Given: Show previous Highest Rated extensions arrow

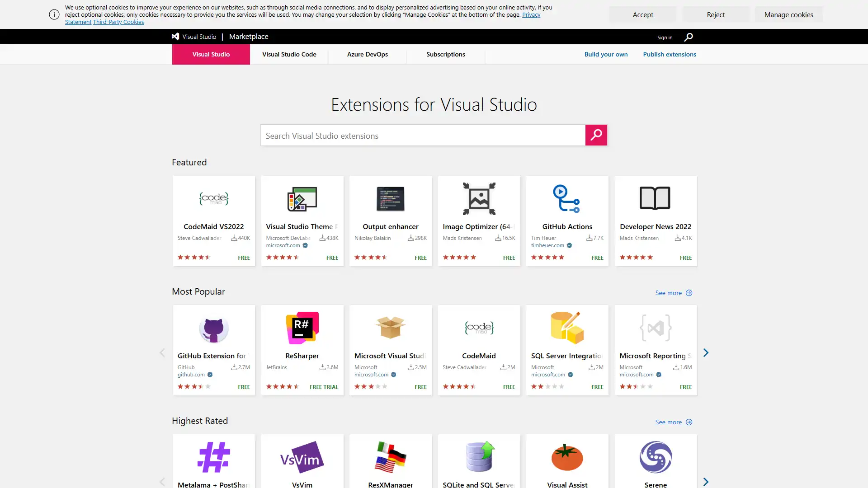Looking at the screenshot, I should coord(162,482).
